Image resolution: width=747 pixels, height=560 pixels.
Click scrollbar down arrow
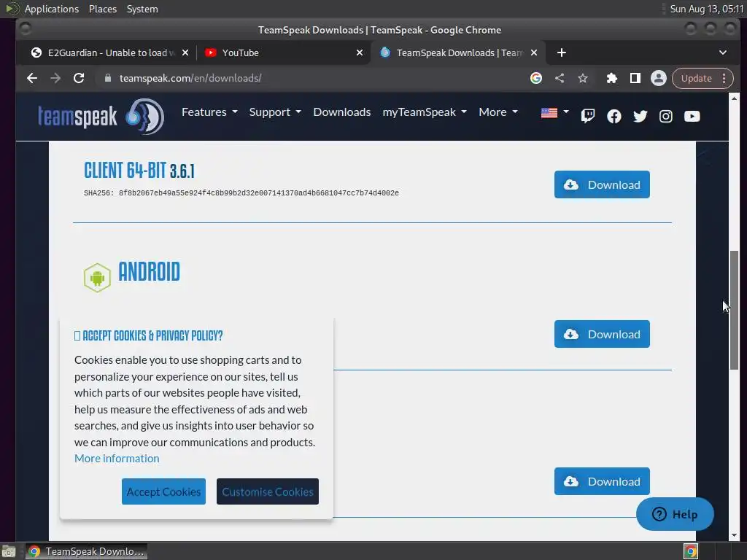pos(734,535)
